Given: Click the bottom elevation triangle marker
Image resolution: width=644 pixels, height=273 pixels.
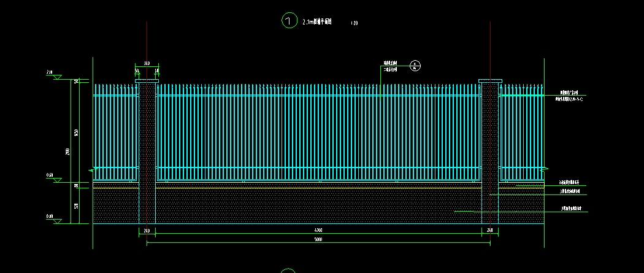Looking at the screenshot, I should click(57, 221).
